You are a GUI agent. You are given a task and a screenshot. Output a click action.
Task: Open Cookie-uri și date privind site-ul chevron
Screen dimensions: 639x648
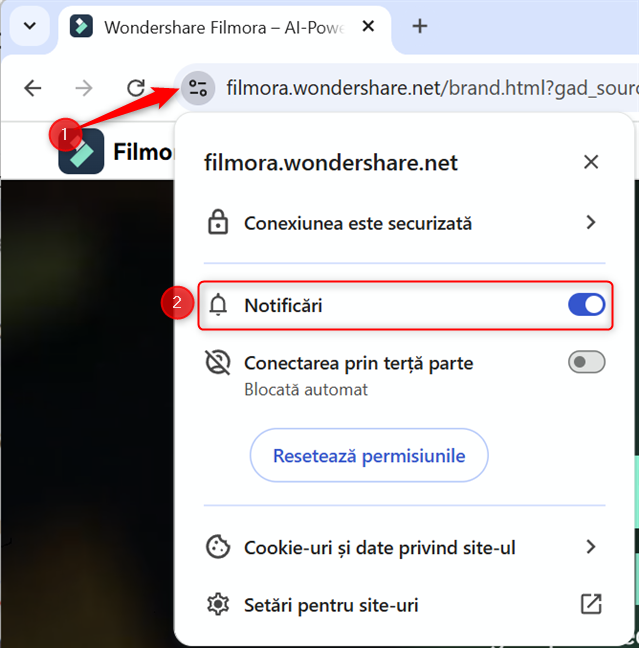[x=591, y=547]
